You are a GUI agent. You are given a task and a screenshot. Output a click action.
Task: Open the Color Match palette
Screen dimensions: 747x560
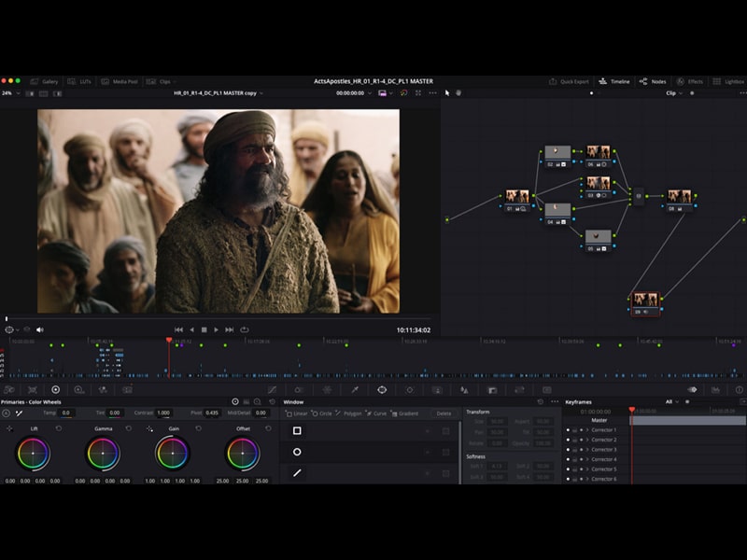(33, 389)
